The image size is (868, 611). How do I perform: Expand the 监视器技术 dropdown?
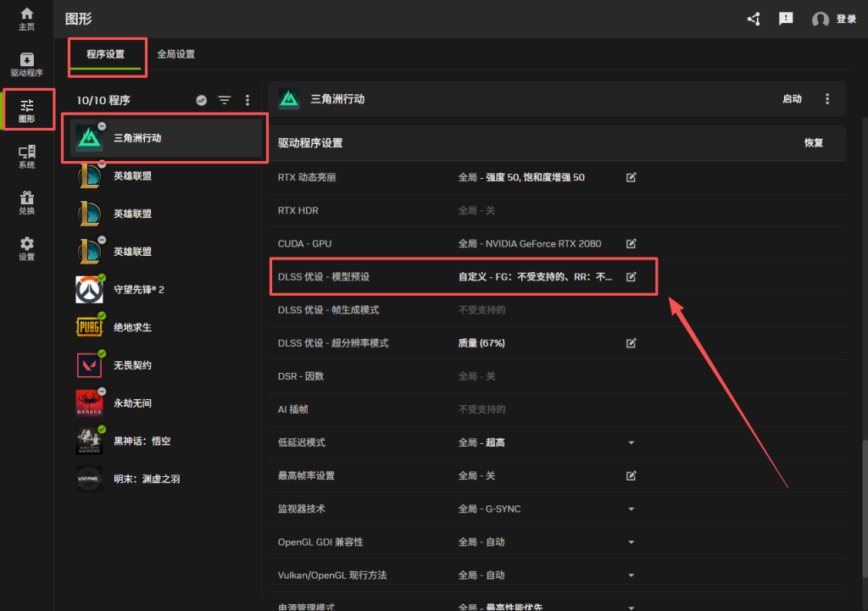[x=631, y=509]
